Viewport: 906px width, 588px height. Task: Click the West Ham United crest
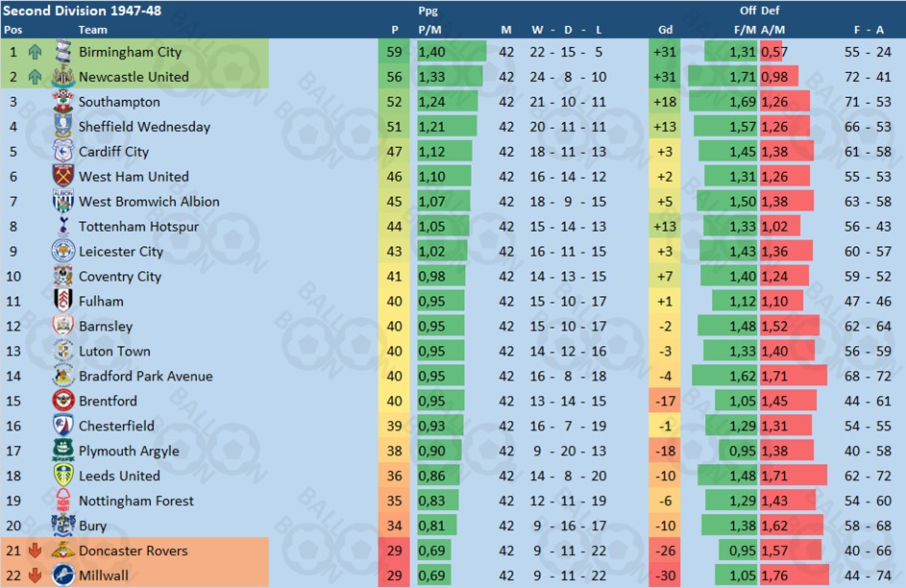[x=63, y=176]
